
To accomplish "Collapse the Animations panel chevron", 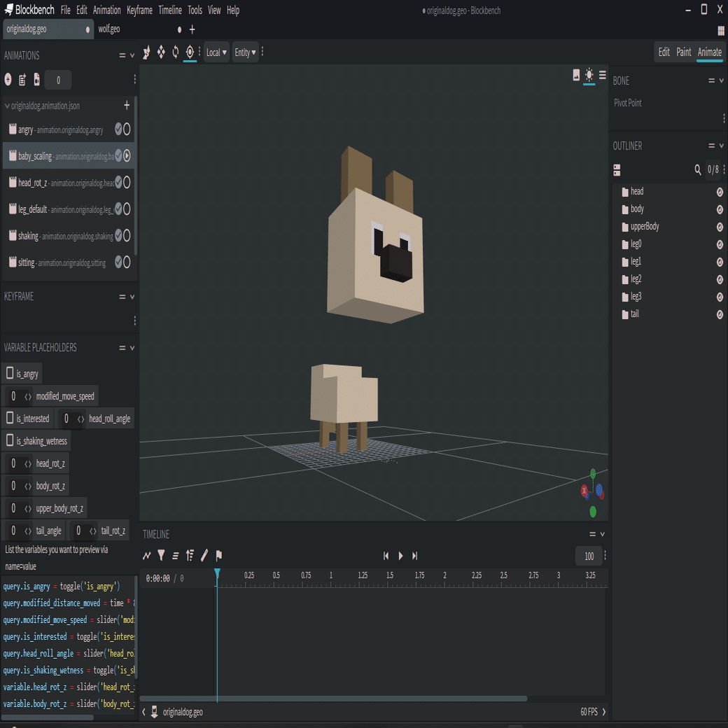I will pos(132,55).
